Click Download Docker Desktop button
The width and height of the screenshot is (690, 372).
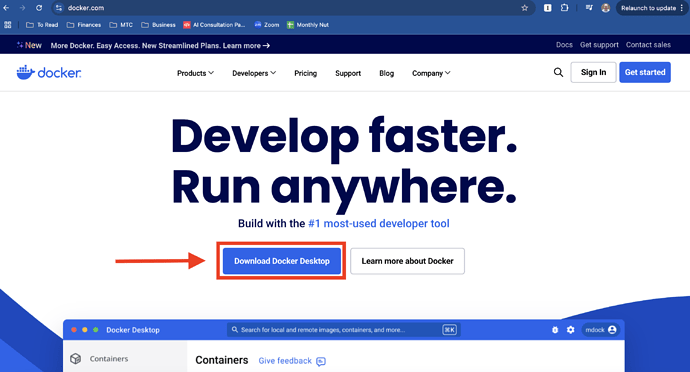[282, 261]
